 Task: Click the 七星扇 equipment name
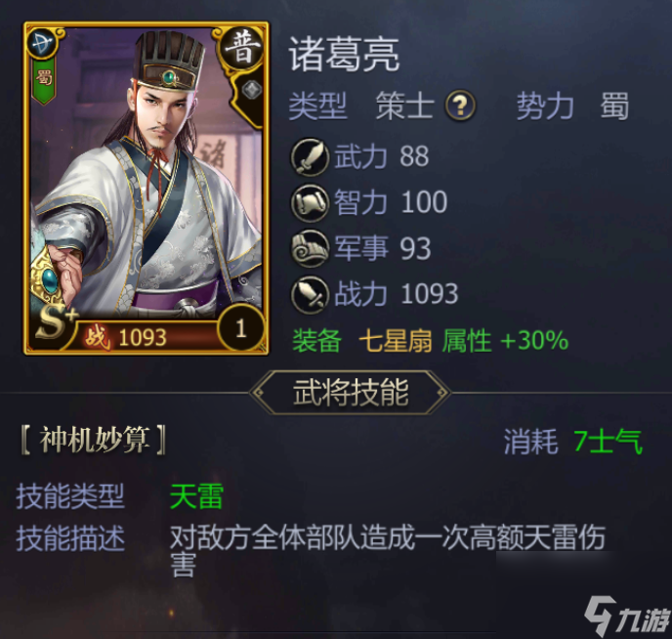396,341
